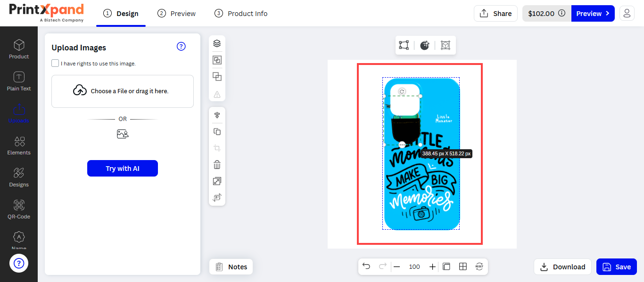Click the delete trash icon
This screenshot has width=644, height=282.
pos(217,165)
